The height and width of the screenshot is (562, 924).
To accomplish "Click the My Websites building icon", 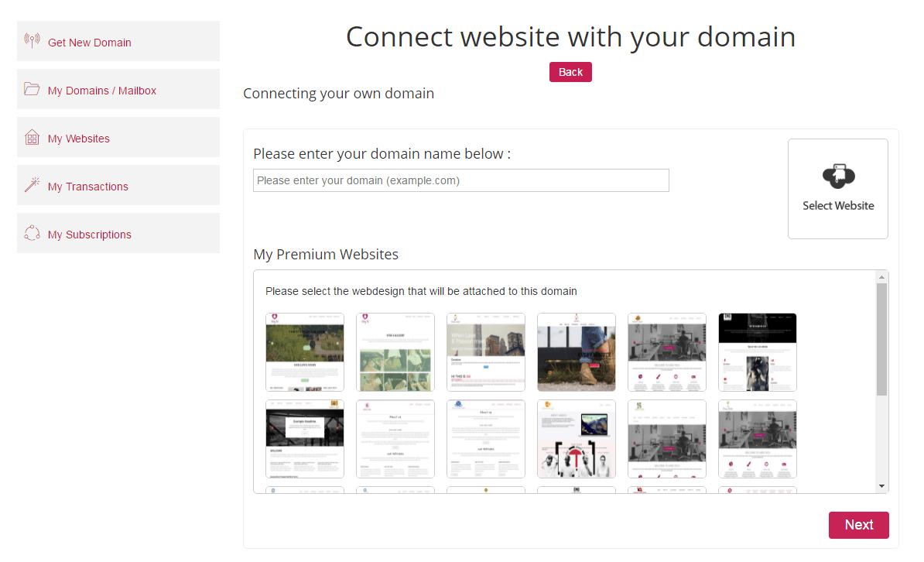I will click(32, 136).
